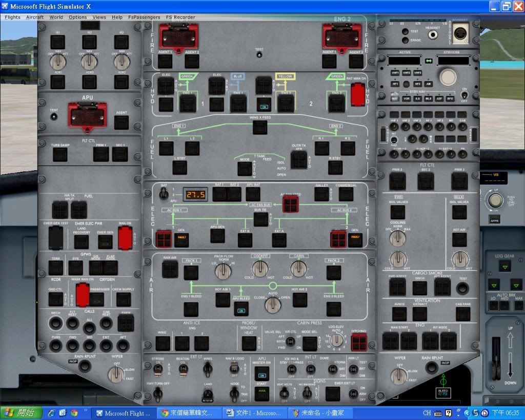
Task: Push the red APU fire pushbutton
Action: point(87,116)
